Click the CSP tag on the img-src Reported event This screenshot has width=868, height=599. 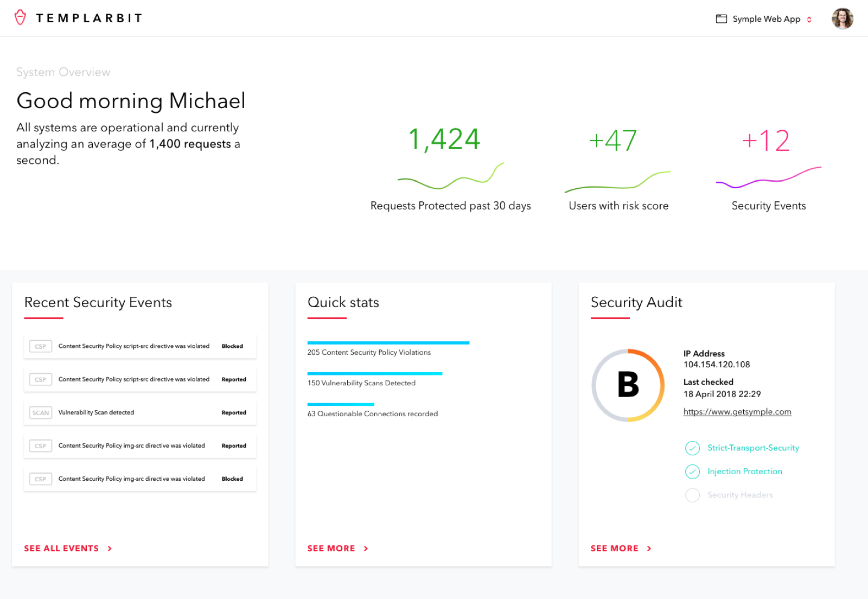pos(41,446)
